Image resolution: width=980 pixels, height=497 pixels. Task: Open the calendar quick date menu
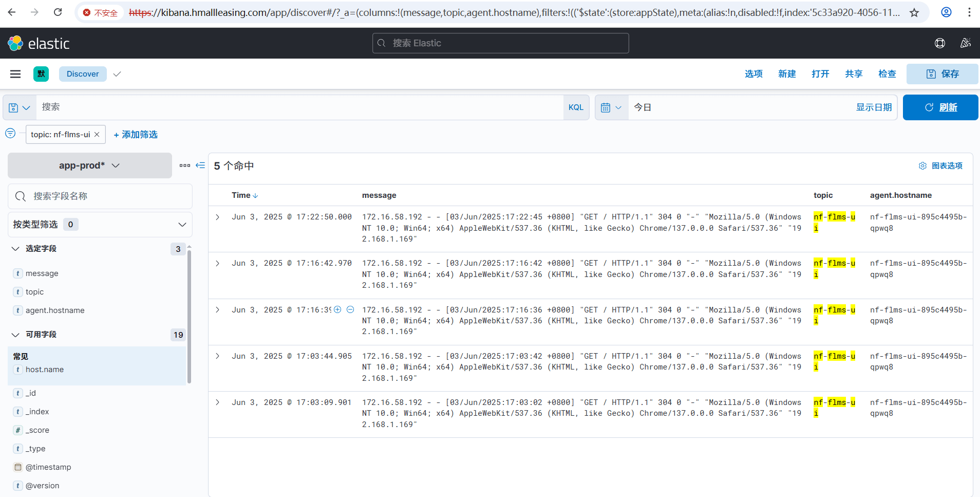[611, 107]
